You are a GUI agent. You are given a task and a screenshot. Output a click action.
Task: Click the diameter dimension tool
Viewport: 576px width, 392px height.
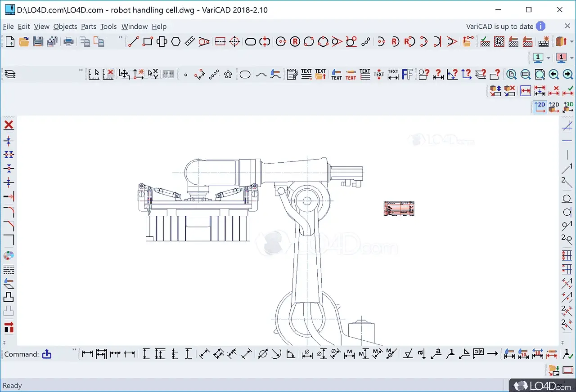pyautogui.click(x=262, y=354)
